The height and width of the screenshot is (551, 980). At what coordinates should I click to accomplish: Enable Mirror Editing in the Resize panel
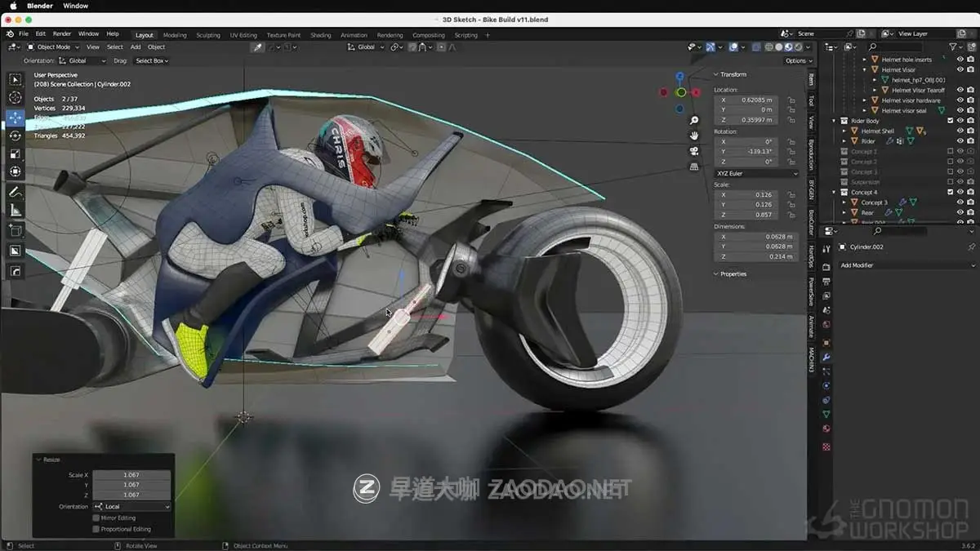96,518
